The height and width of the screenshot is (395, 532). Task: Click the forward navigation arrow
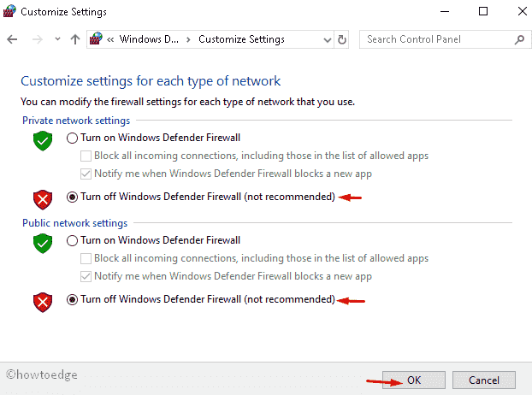tap(38, 39)
